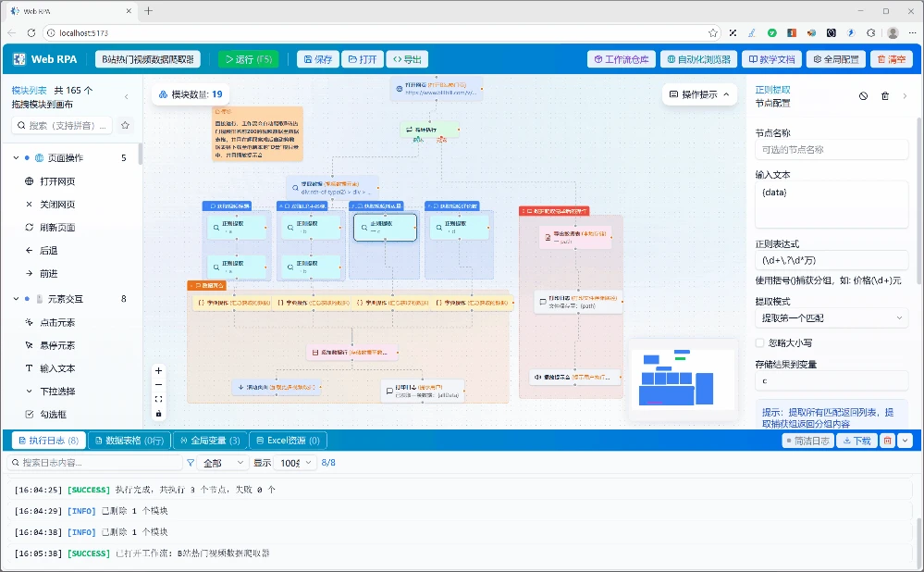Select the 前进 module

[x=48, y=274]
